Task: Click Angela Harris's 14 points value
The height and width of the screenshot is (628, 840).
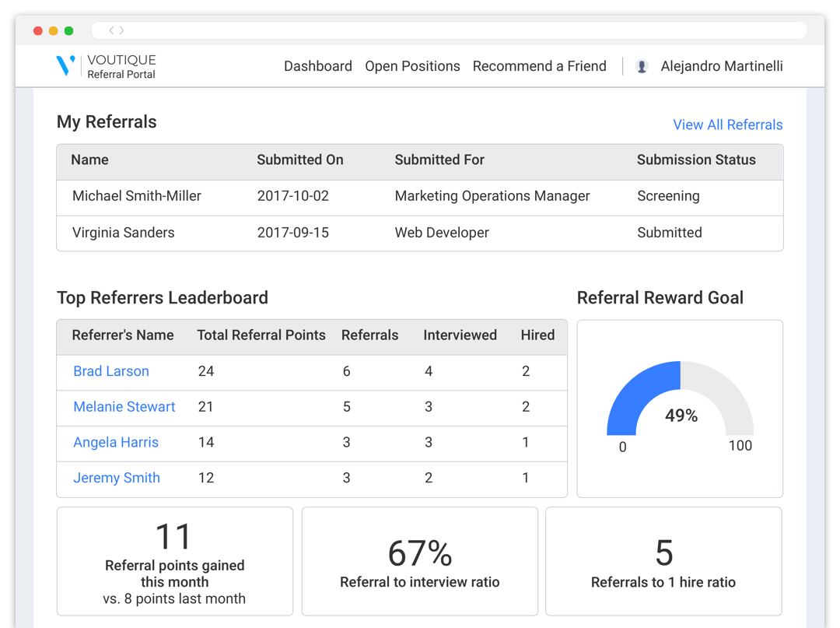Action: point(206,442)
